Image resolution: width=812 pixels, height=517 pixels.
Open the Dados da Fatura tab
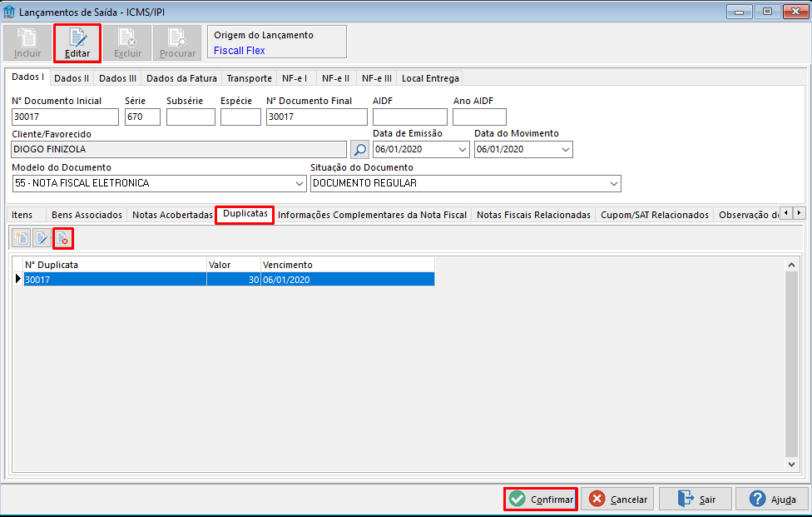coord(181,79)
